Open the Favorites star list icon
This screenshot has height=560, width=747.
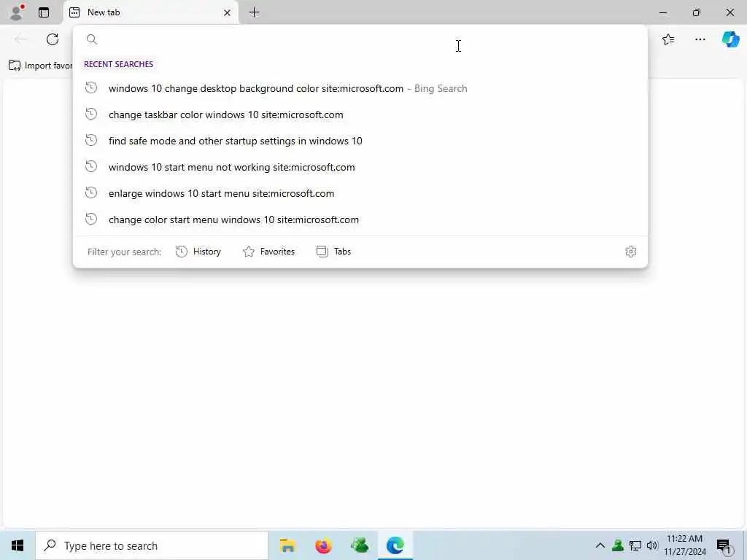pos(668,39)
